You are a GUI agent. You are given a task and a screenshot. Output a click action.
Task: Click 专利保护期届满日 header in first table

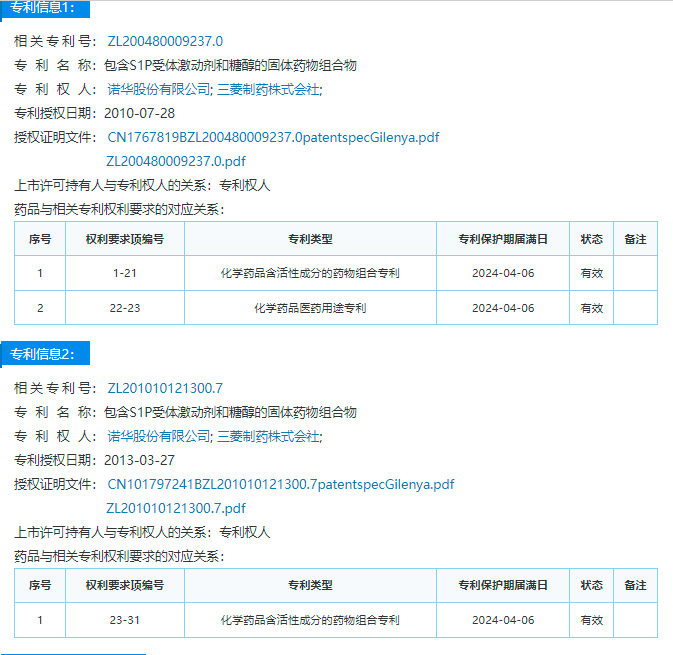click(503, 239)
